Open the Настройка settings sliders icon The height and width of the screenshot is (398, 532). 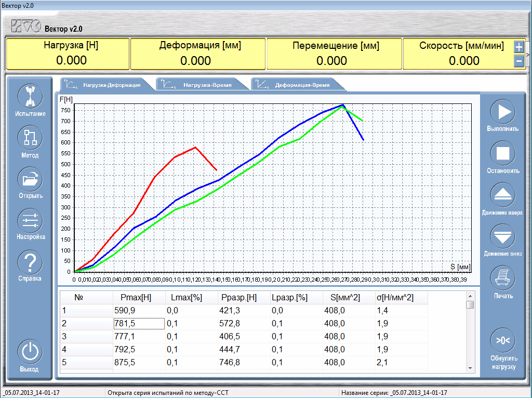pyautogui.click(x=30, y=220)
